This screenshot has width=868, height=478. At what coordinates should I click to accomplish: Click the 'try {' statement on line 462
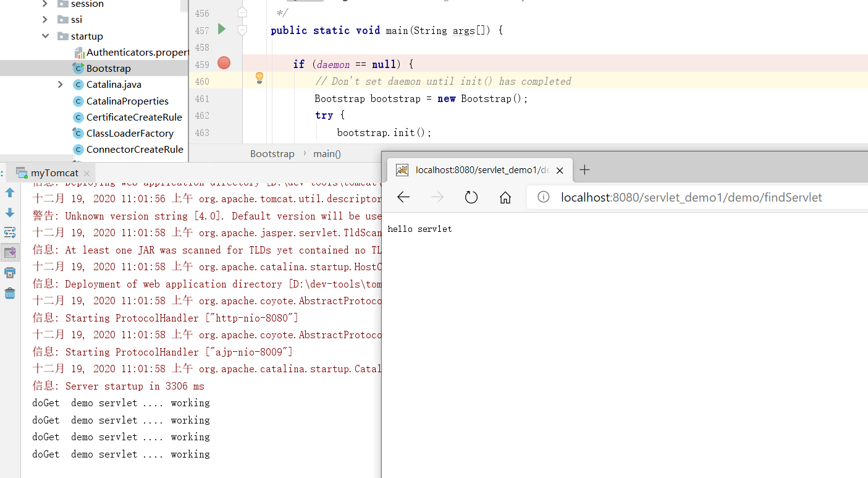330,115
